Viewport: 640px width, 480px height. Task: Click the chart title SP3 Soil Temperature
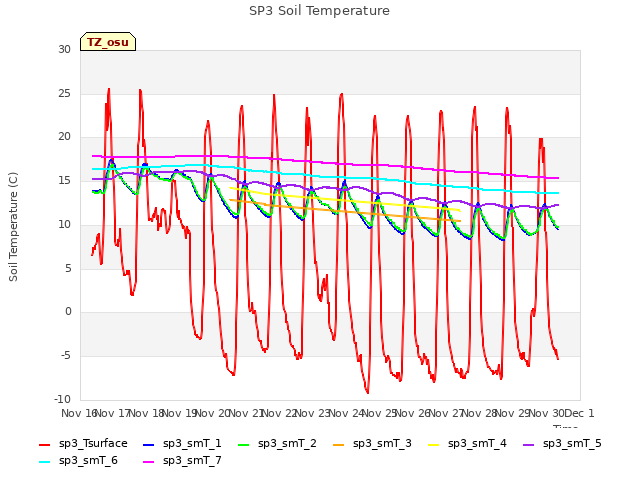319,11
